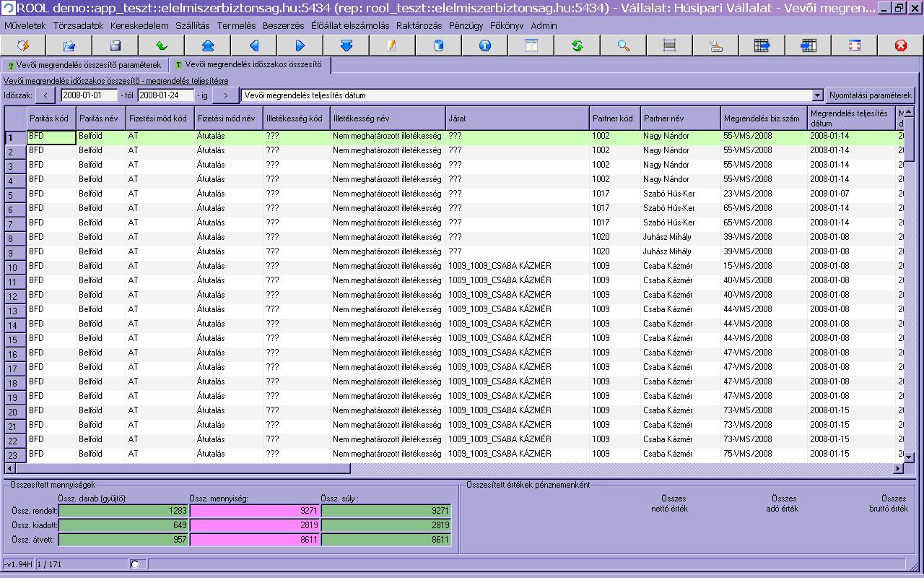Click the blue info icon in toolbar
Screen dimensions: 924x578
(x=485, y=46)
